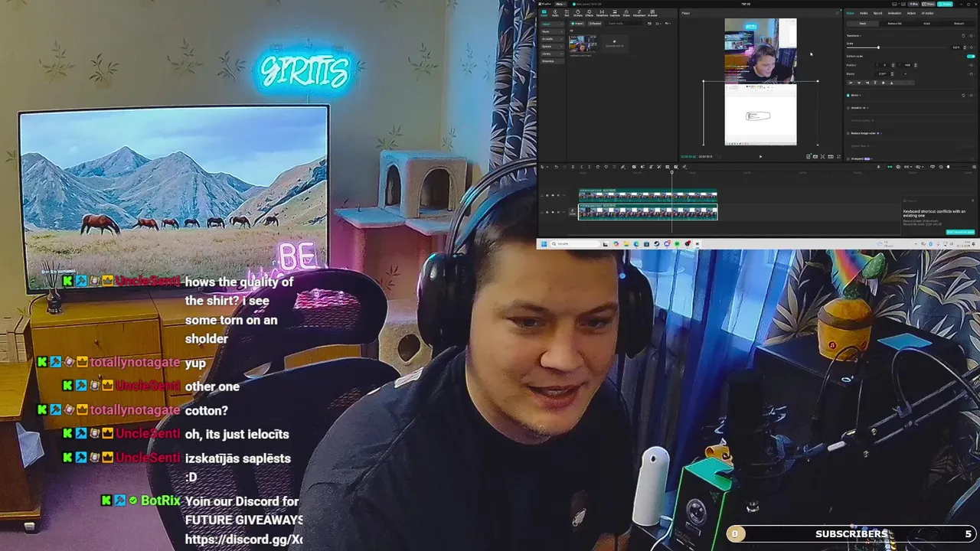The width and height of the screenshot is (980, 551).
Task: Click the Import media button
Action: tap(577, 24)
